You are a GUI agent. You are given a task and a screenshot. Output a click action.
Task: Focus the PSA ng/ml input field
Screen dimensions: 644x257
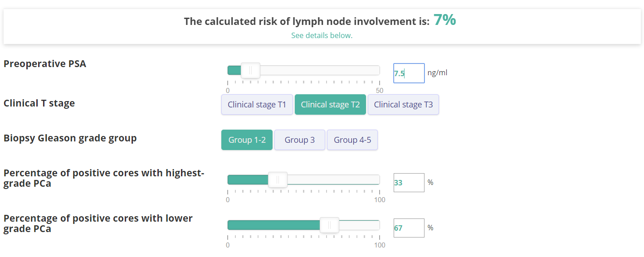[409, 73]
